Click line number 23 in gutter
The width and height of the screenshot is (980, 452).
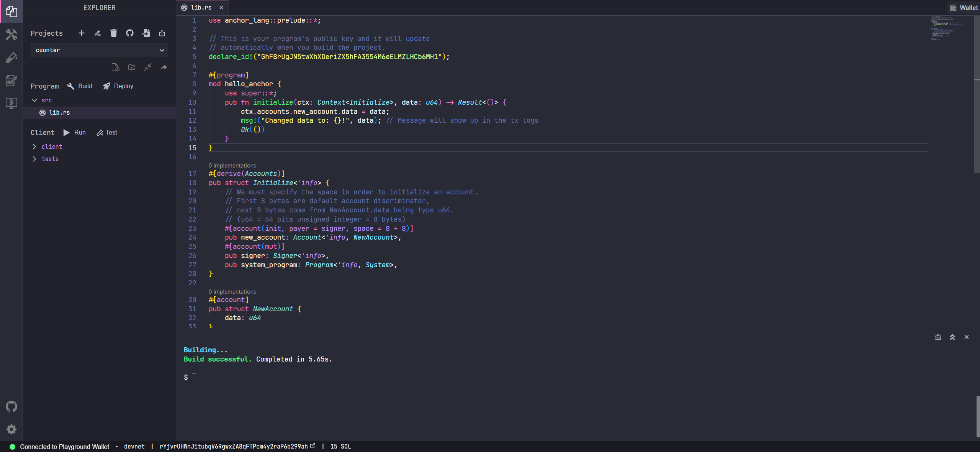[x=192, y=228]
